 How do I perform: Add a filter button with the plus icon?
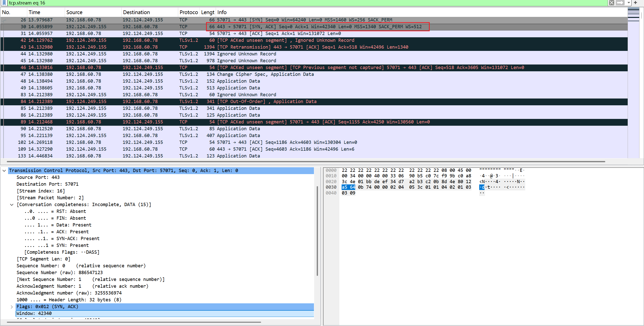(x=635, y=3)
